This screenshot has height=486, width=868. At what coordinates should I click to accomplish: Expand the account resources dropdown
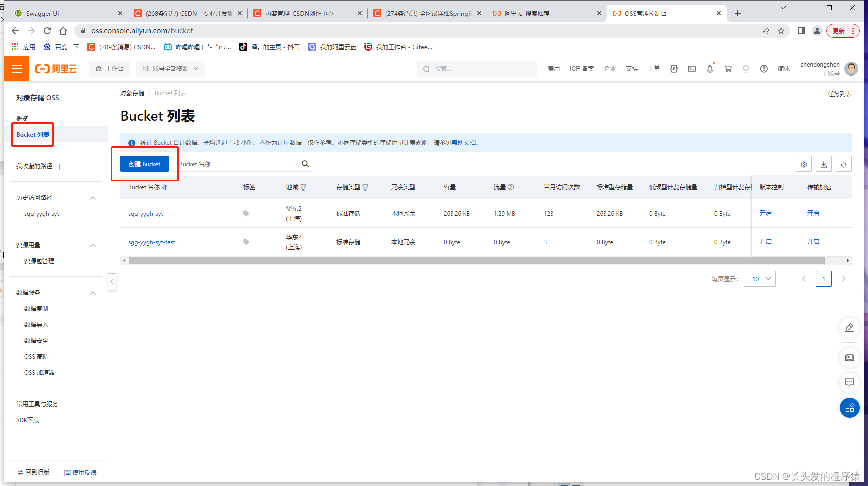point(170,69)
